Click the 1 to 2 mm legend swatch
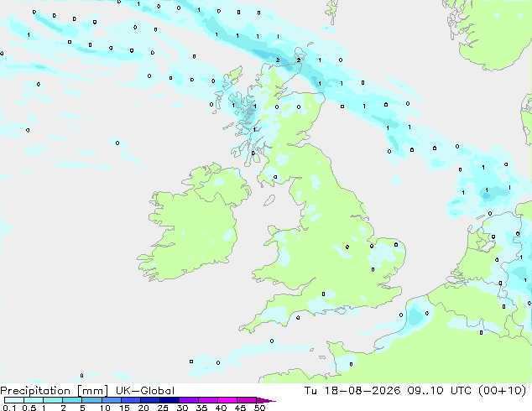532x411 pixels. point(53,400)
